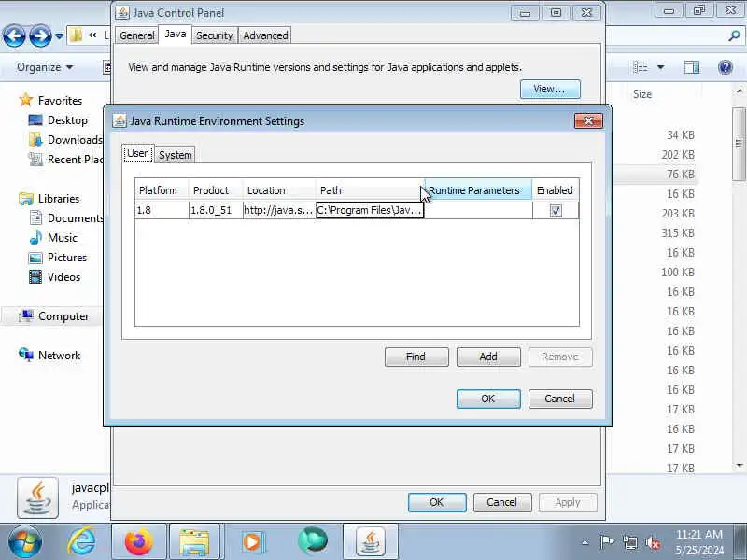Click the Explorer scroll up arrow

tap(740, 91)
